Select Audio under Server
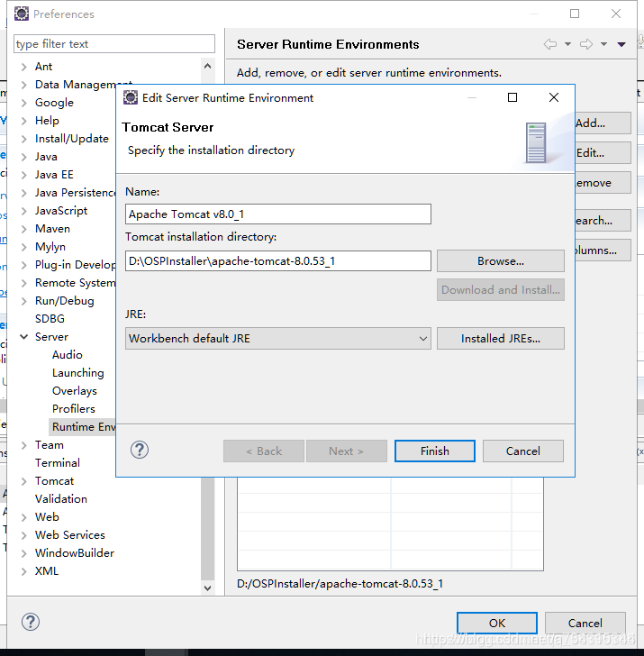The height and width of the screenshot is (656, 644). point(68,355)
